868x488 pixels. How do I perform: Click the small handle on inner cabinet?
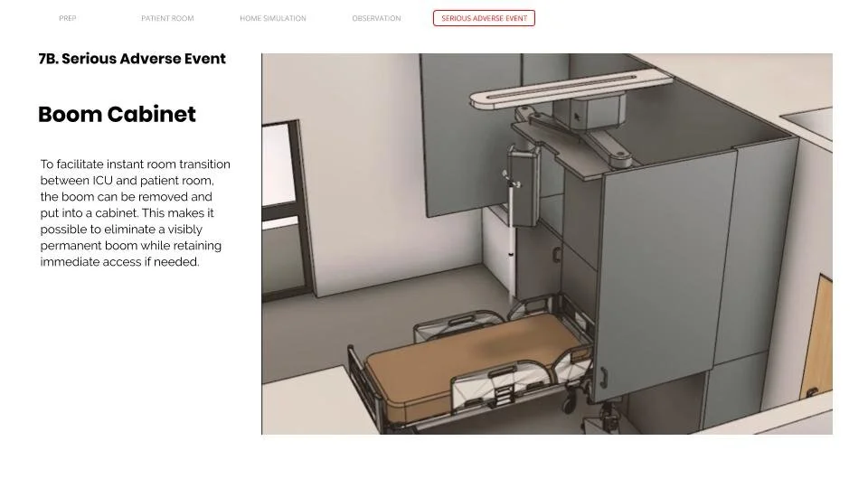557,255
